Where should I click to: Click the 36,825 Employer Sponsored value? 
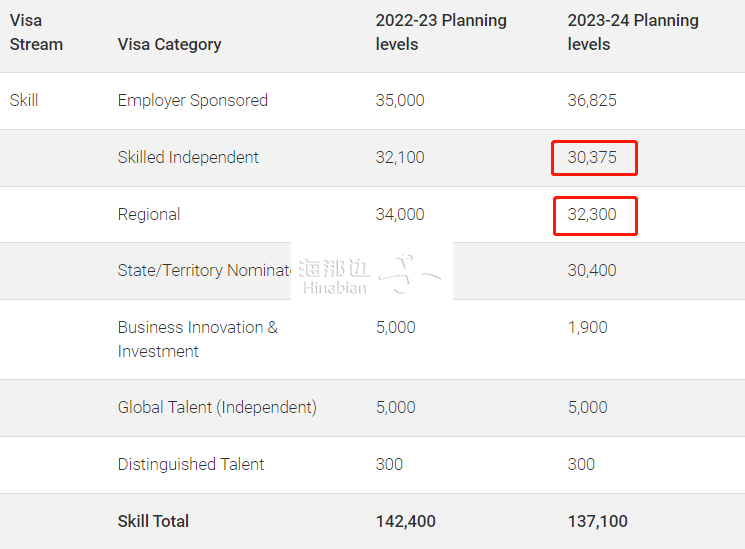coord(592,100)
